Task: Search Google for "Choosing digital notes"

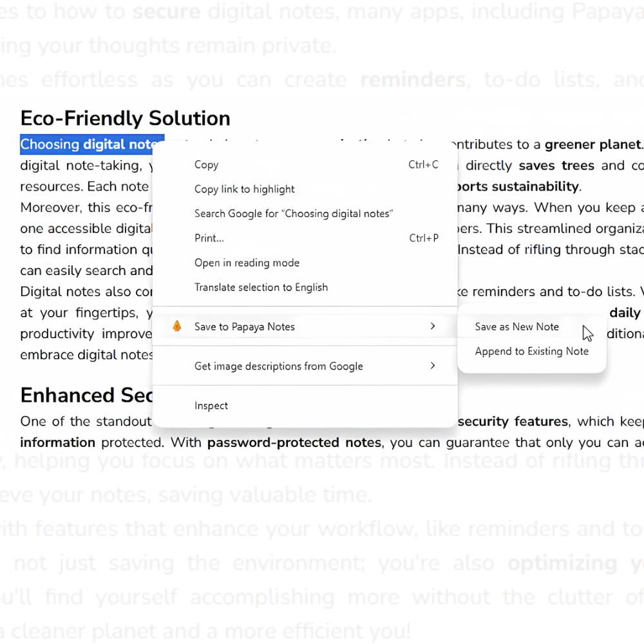Action: coord(294,214)
